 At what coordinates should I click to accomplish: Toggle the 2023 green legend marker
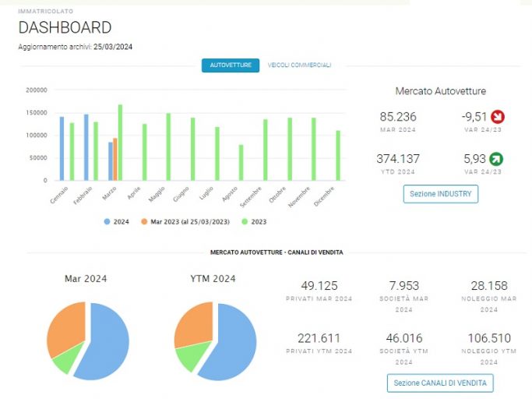coord(245,222)
